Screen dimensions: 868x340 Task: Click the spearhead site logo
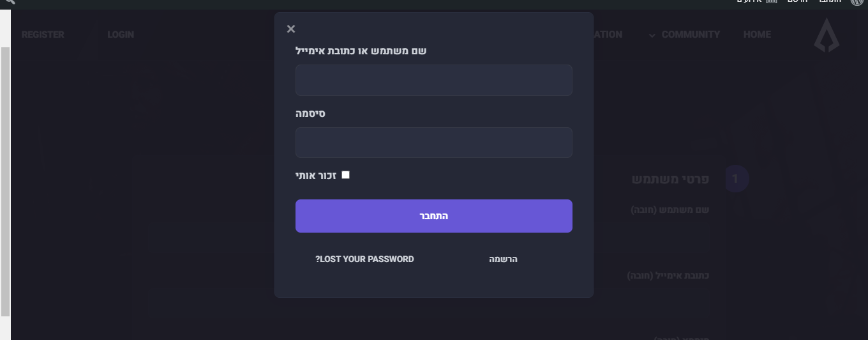tap(827, 35)
